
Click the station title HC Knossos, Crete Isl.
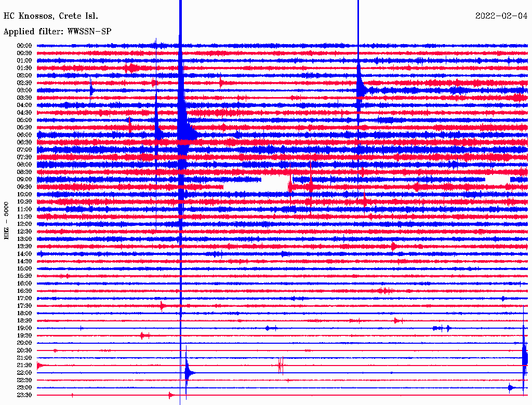pyautogui.click(x=51, y=16)
